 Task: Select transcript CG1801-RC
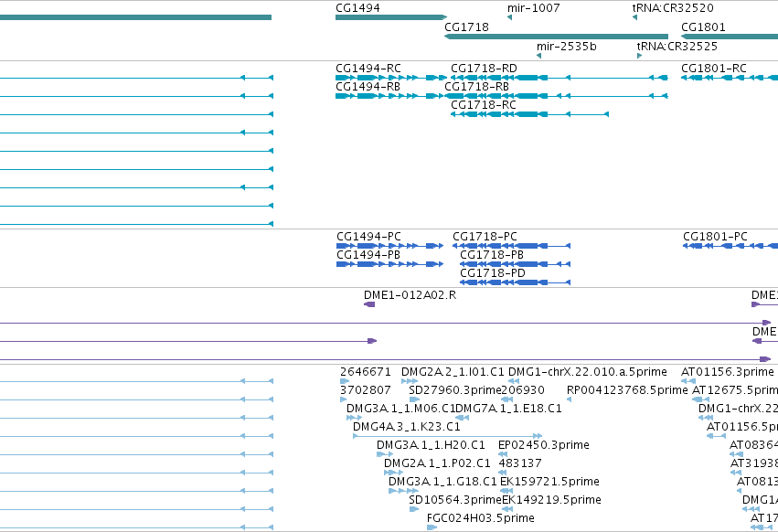[x=730, y=78]
